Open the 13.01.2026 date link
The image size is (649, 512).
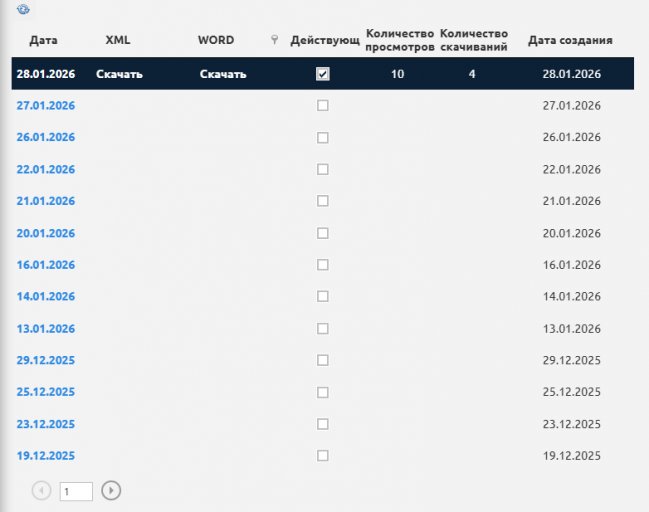[x=46, y=329]
